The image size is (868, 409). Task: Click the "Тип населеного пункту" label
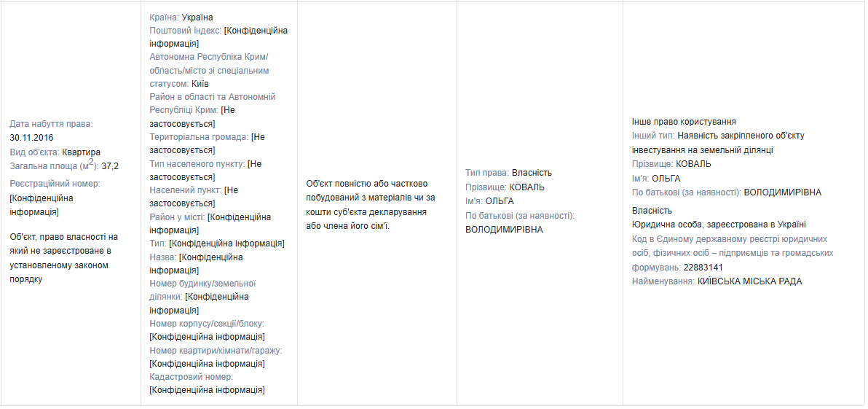pyautogui.click(x=197, y=164)
